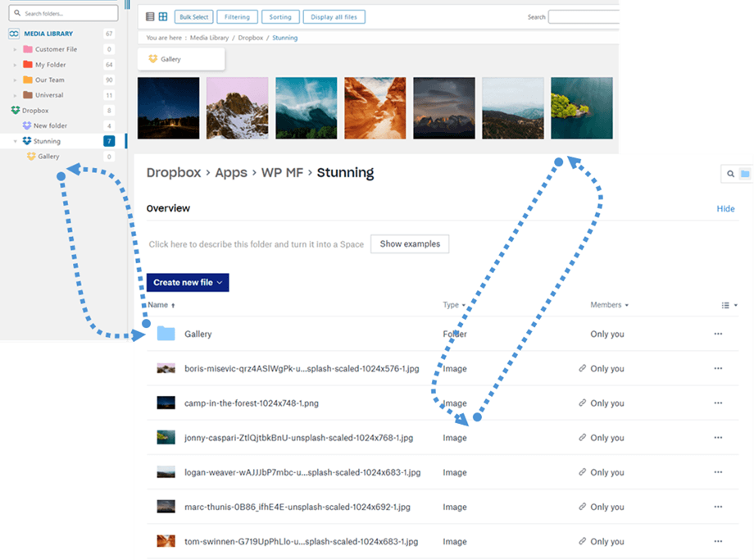This screenshot has height=560, width=754.
Task: Open more options for Gallery folder row
Action: pos(718,334)
